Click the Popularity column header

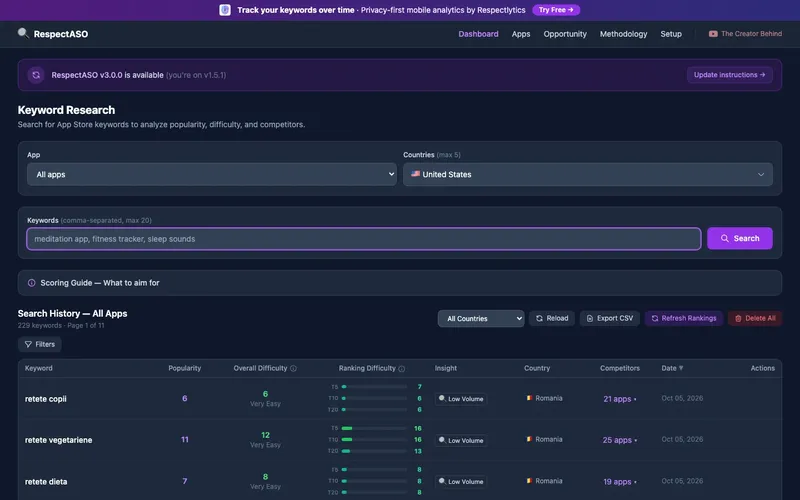tap(185, 368)
